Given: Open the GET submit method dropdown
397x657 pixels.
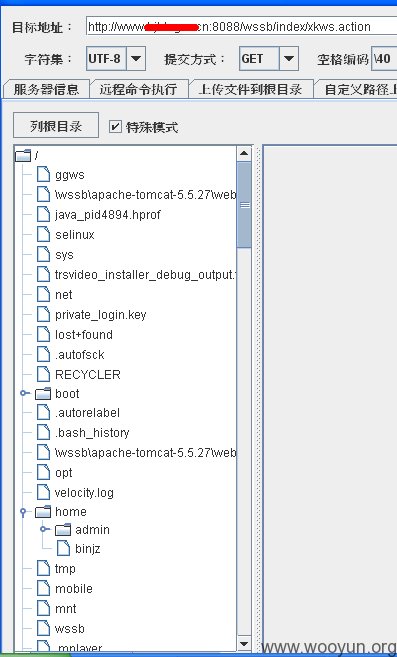Looking at the screenshot, I should click(x=288, y=58).
